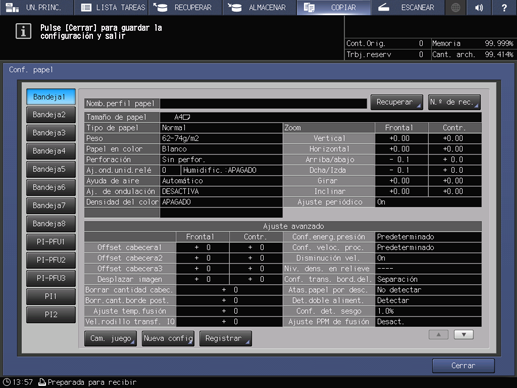The height and width of the screenshot is (388, 517).
Task: Tap the speaker sound icon
Action: [479, 7]
